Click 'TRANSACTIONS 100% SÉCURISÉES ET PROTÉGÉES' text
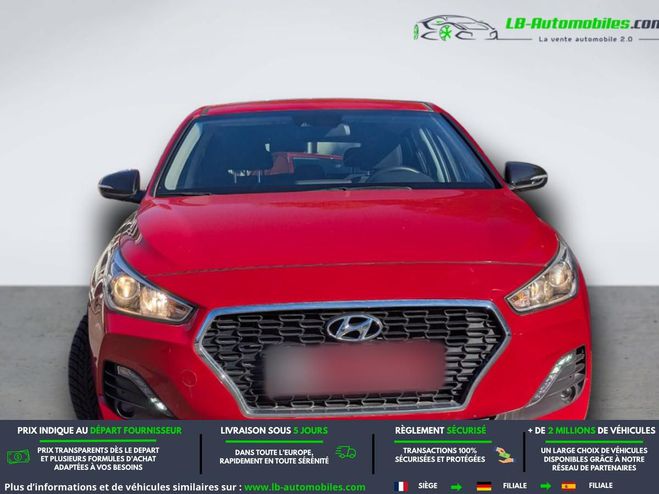The image size is (659, 494). [x=440, y=455]
